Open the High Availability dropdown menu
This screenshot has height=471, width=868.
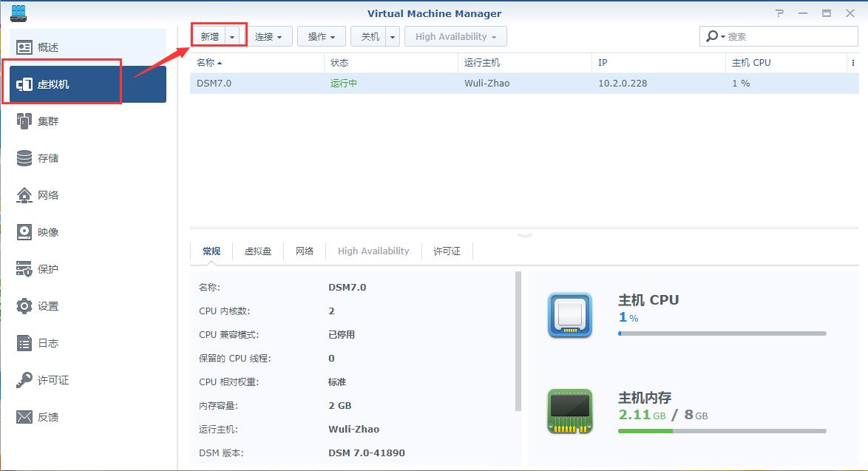pyautogui.click(x=455, y=35)
